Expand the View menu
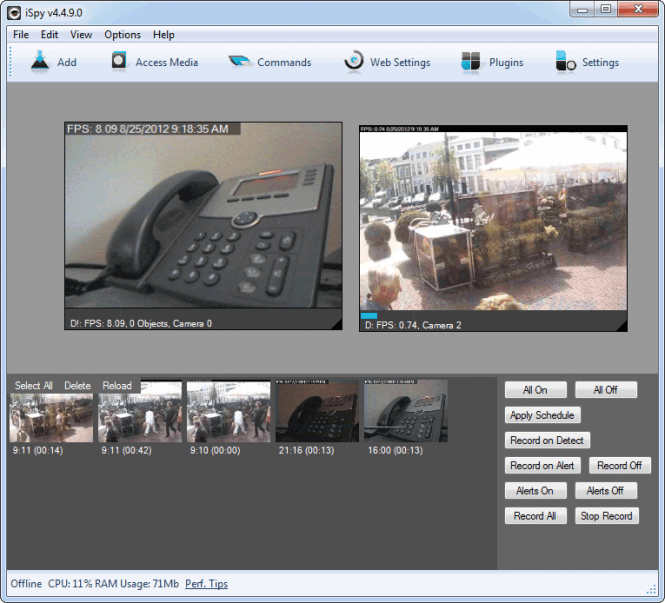The image size is (665, 603). [81, 35]
